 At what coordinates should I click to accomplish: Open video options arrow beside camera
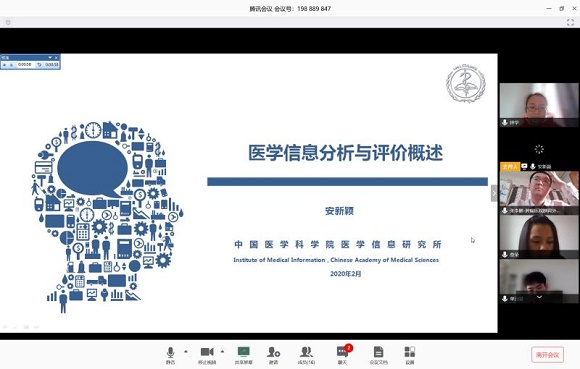[x=222, y=352]
